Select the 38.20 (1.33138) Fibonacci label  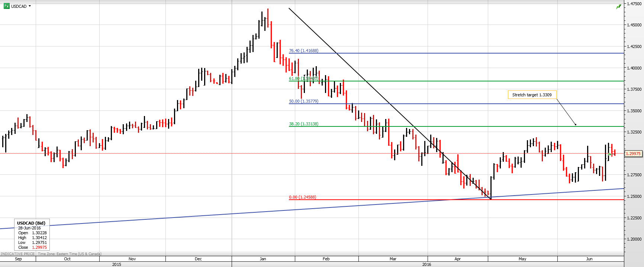coord(303,124)
